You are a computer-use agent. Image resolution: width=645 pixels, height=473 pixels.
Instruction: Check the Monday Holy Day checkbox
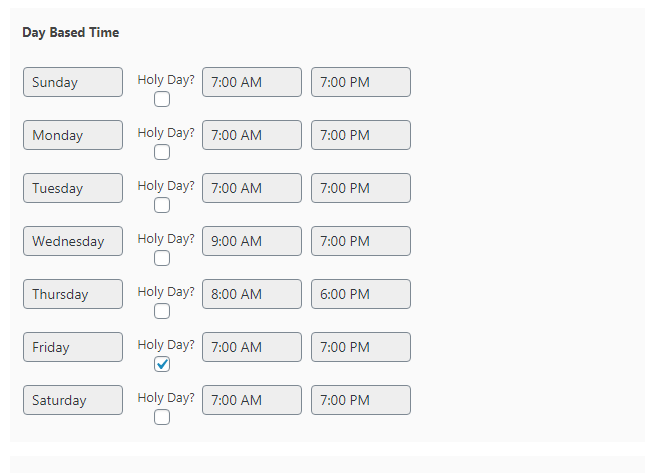click(162, 152)
